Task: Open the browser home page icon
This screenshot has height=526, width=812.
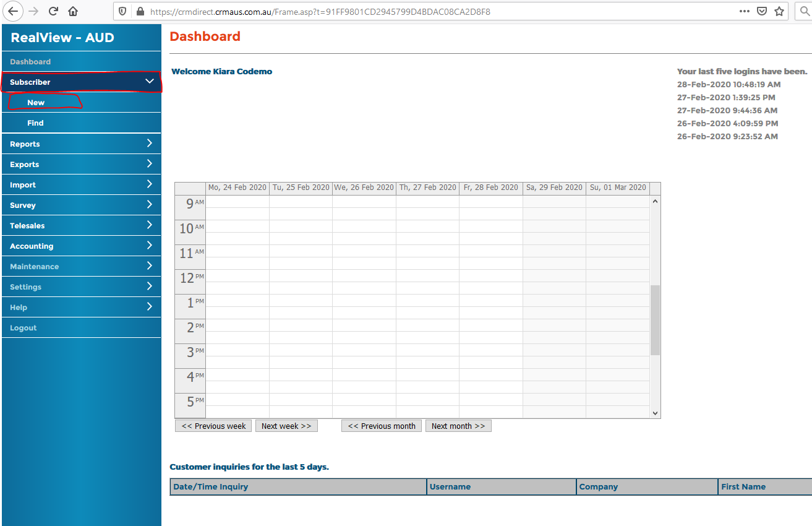Action: 73,11
